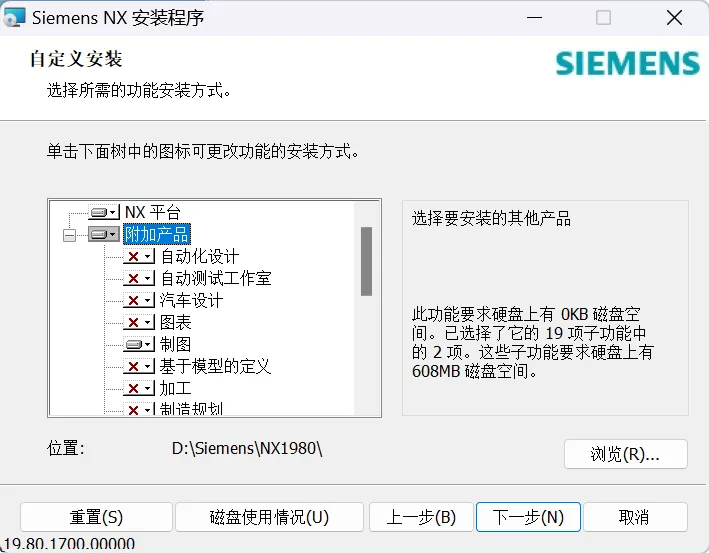Image resolution: width=709 pixels, height=553 pixels.
Task: Click the 选择要安装的其他产品 description text
Action: (x=491, y=218)
